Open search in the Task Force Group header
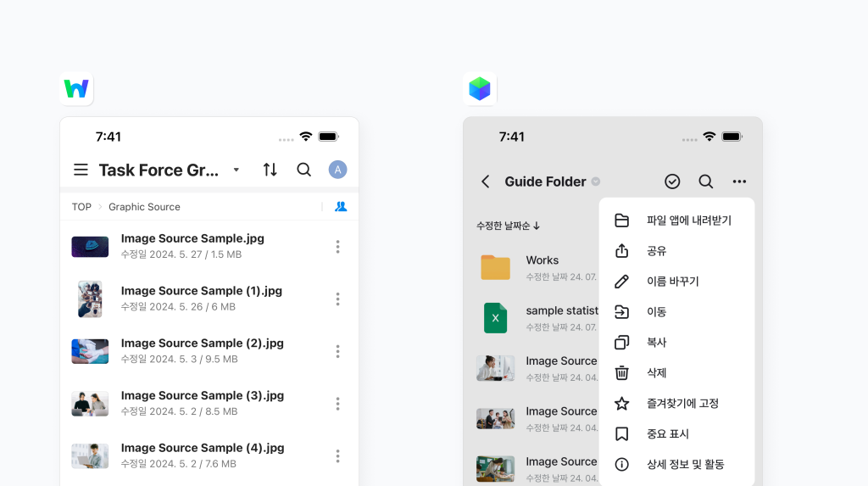 [303, 170]
